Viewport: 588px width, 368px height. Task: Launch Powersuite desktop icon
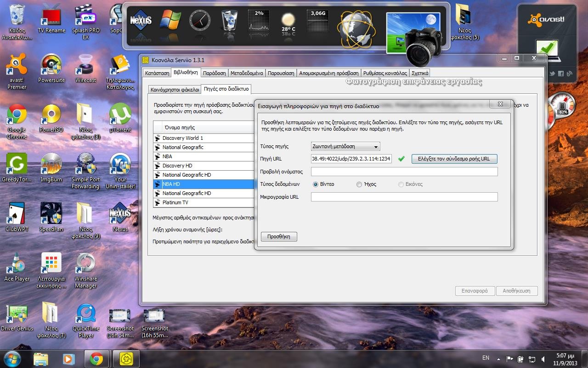[x=51, y=68]
